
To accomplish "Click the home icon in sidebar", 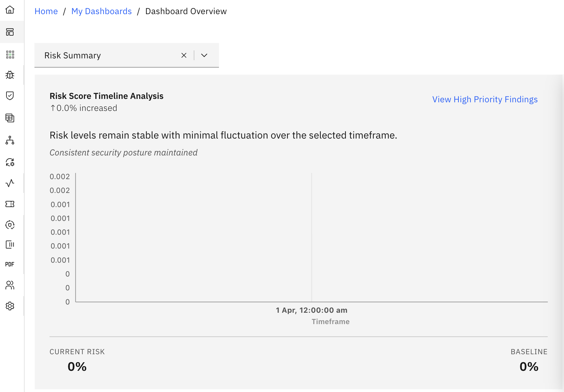I will (x=10, y=10).
